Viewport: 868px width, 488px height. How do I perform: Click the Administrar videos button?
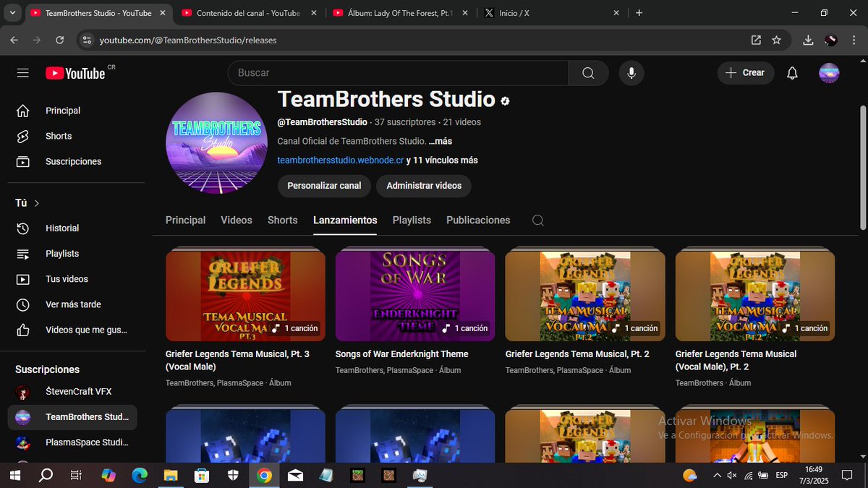point(424,186)
